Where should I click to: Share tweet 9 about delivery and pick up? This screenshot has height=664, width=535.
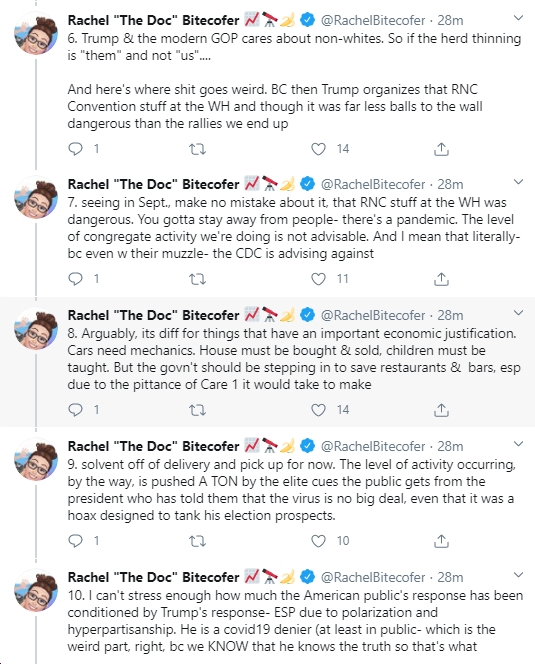441,541
